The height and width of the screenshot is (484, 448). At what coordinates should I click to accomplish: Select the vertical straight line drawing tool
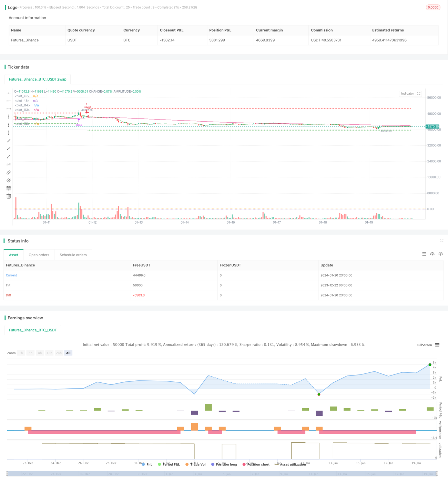[9, 117]
